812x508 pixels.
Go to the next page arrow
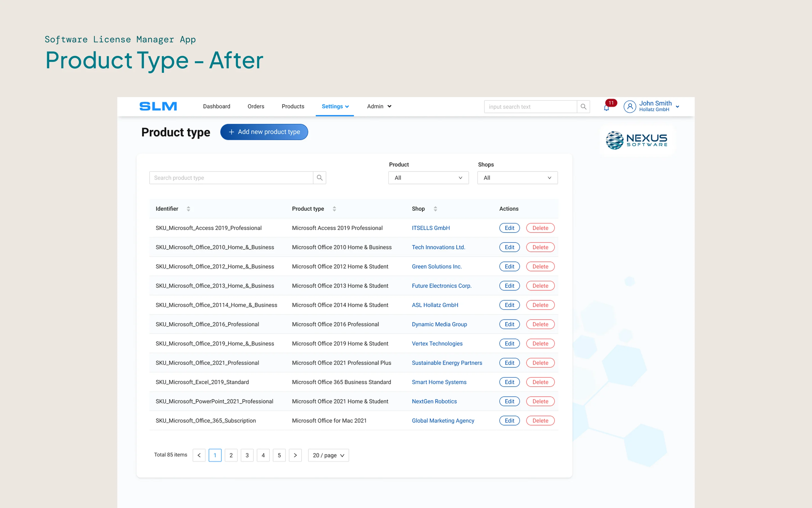click(x=295, y=455)
